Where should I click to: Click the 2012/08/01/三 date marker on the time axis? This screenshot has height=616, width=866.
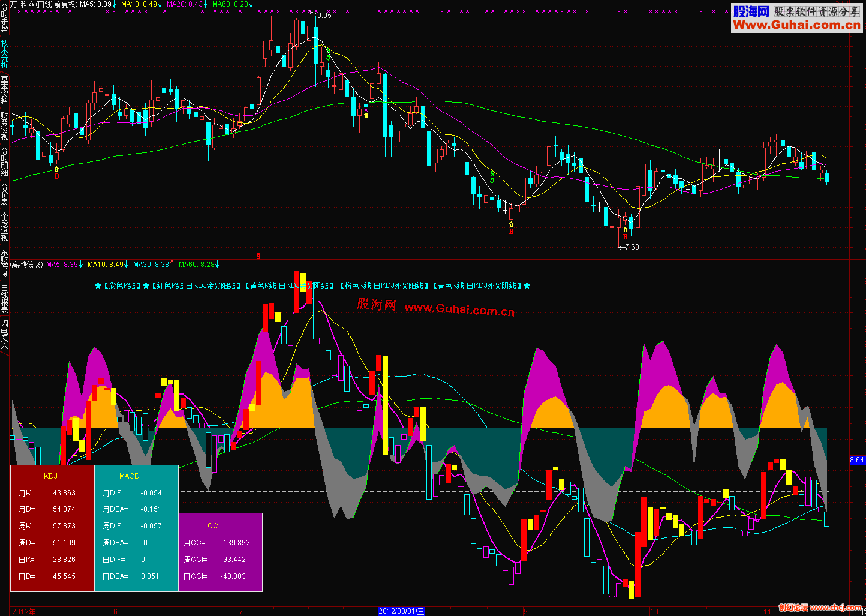tap(401, 611)
